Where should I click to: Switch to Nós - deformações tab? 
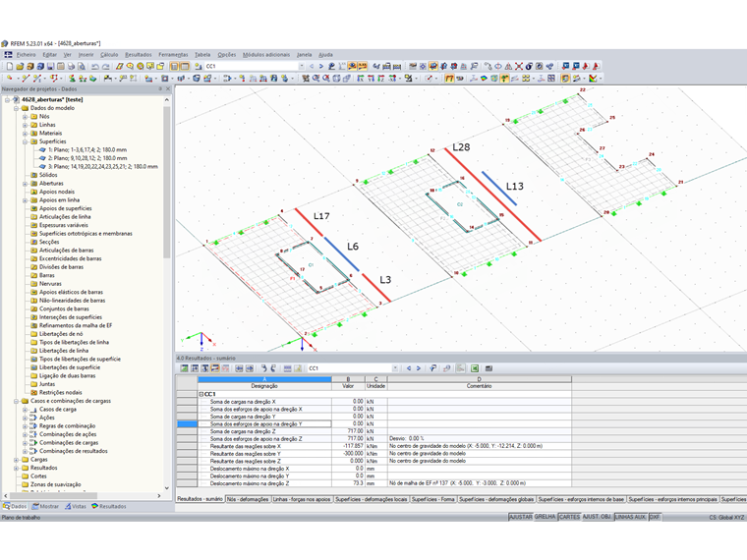pyautogui.click(x=248, y=499)
